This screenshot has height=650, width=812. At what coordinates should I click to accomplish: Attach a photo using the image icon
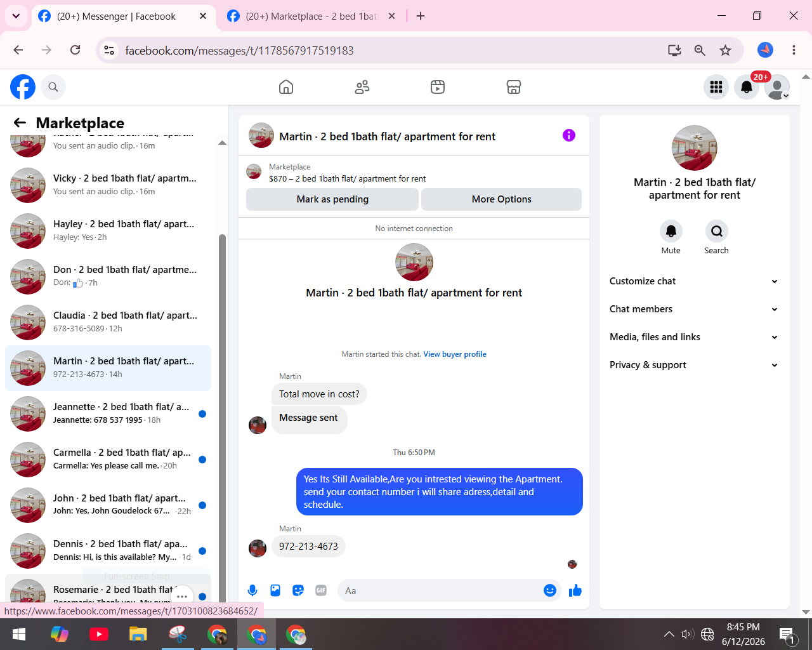click(x=275, y=591)
